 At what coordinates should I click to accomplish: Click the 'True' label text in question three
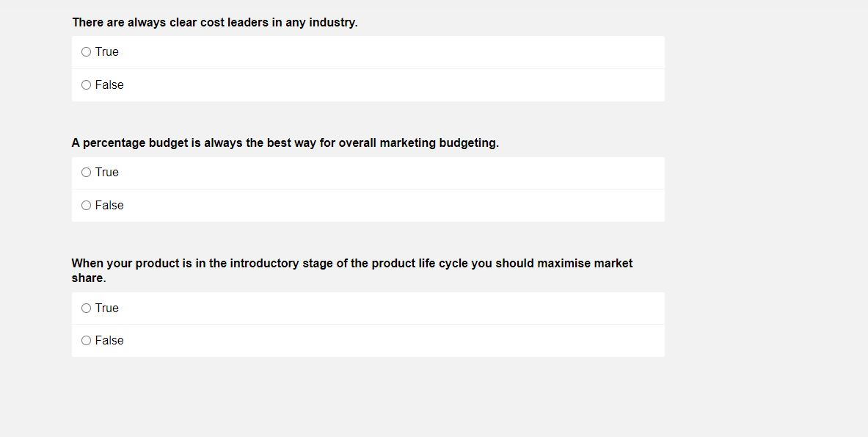[x=106, y=308]
